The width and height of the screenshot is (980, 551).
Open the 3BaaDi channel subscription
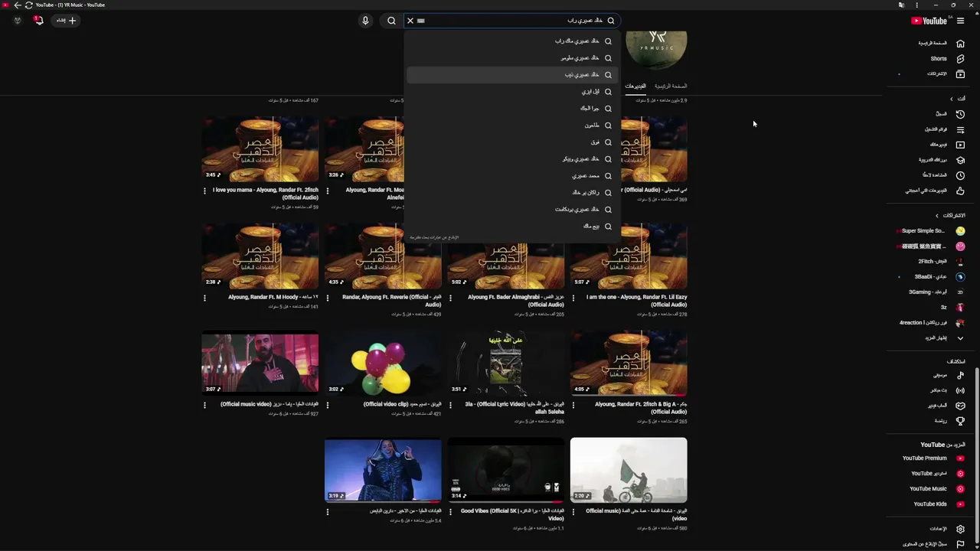tap(939, 277)
